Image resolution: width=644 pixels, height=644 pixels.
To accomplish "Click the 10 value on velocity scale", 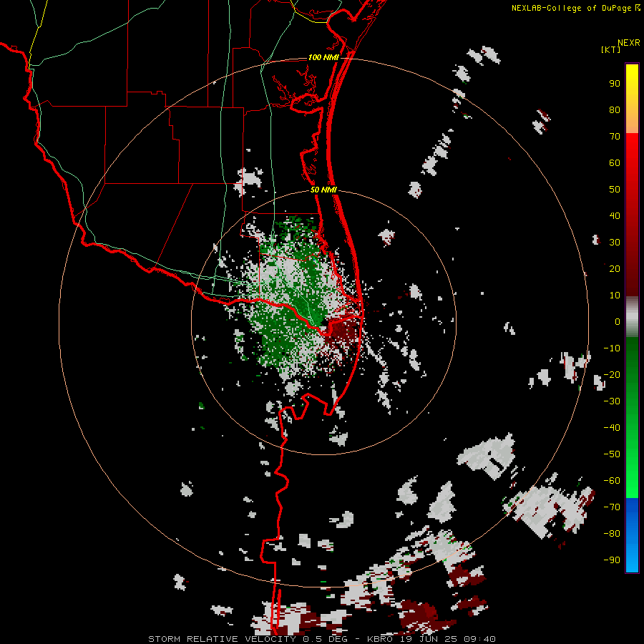I will 615,296.
